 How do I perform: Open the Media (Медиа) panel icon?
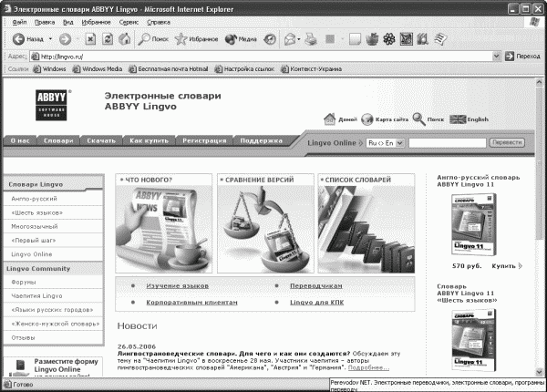click(x=231, y=39)
